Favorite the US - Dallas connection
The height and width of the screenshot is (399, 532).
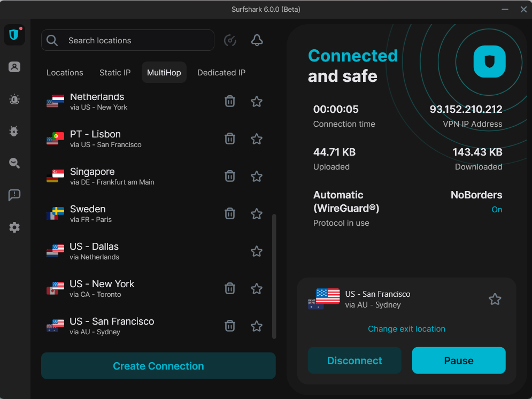(x=257, y=251)
